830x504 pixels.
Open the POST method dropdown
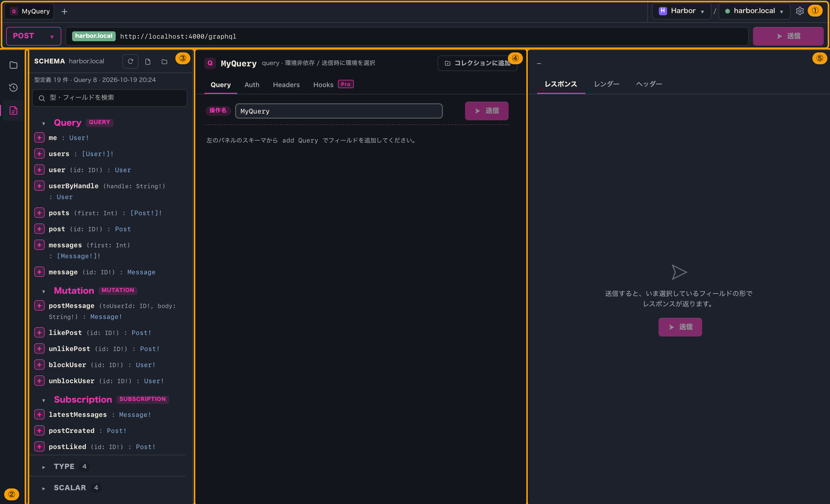coord(34,36)
